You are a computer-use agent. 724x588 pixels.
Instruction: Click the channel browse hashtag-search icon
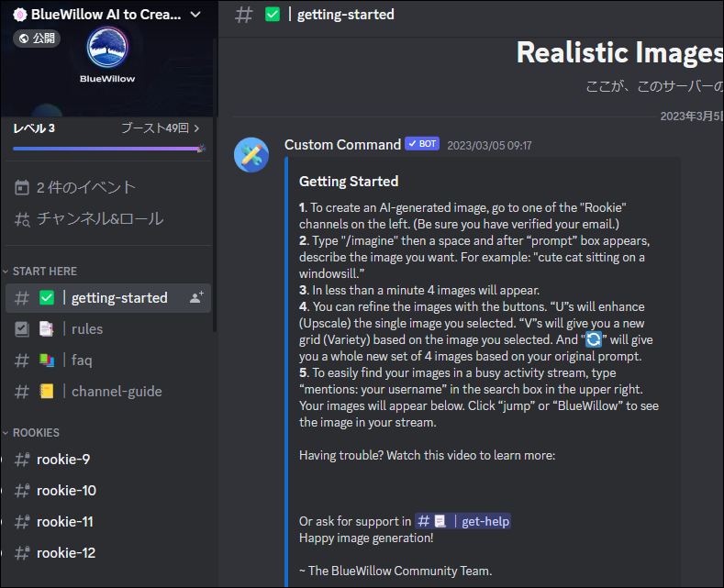coord(22,219)
